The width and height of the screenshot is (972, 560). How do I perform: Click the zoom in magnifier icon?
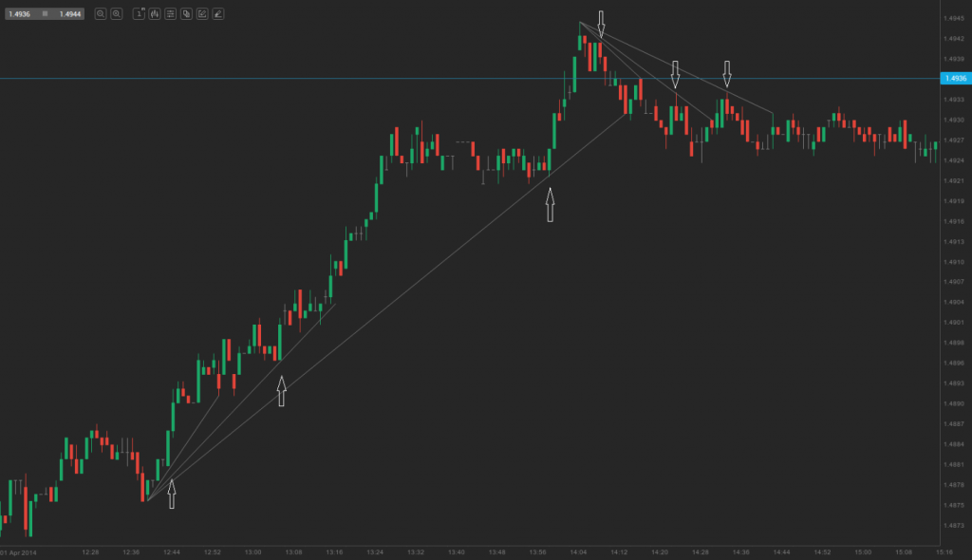click(116, 13)
